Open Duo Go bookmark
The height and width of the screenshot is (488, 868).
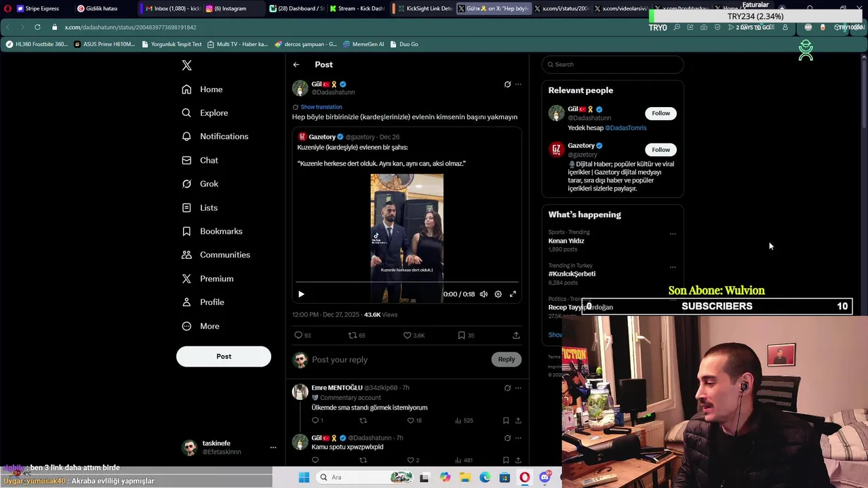[x=404, y=44]
